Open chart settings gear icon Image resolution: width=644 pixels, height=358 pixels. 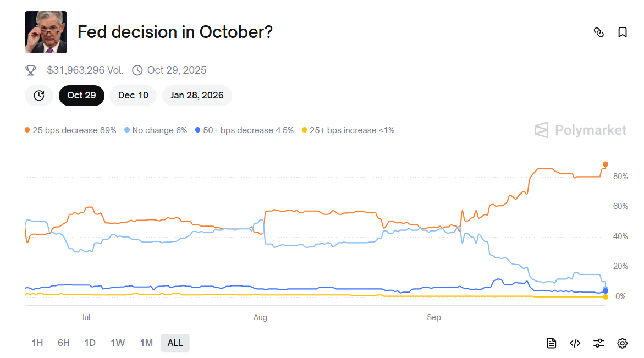(x=623, y=343)
